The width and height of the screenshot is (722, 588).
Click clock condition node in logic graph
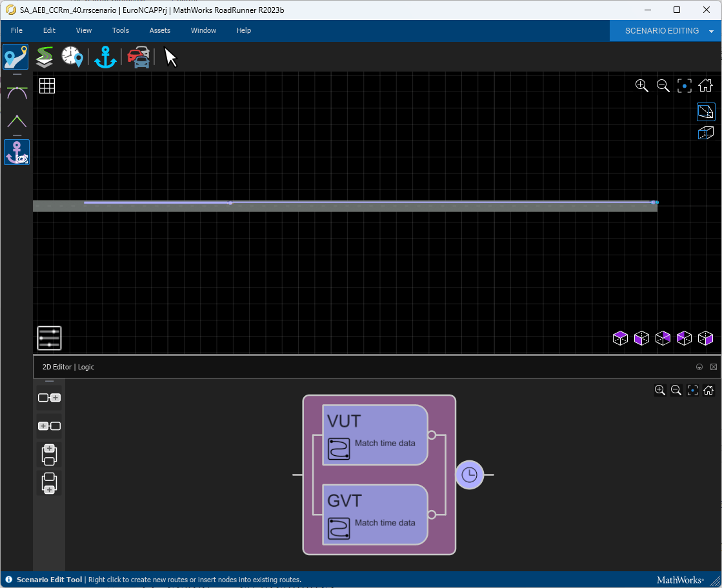[469, 475]
